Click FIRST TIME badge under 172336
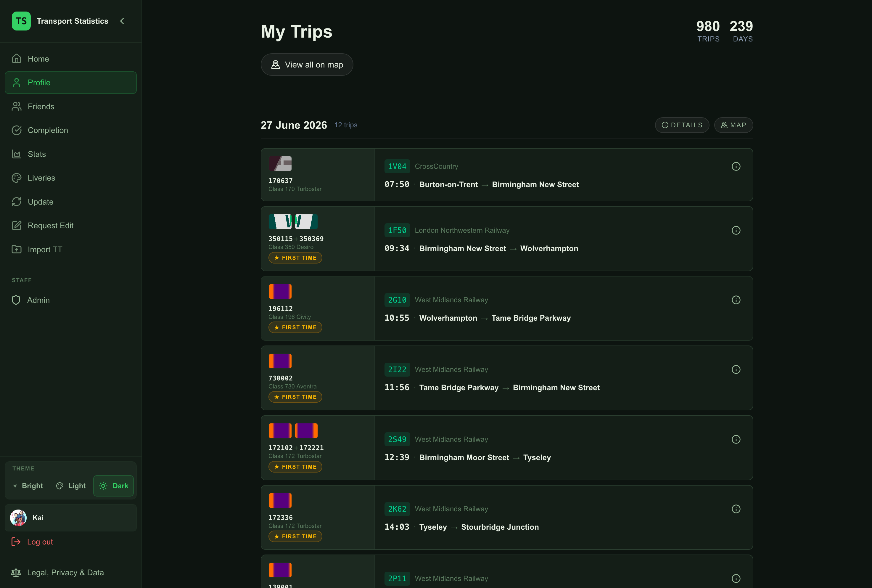The width and height of the screenshot is (872, 588). pyautogui.click(x=295, y=536)
